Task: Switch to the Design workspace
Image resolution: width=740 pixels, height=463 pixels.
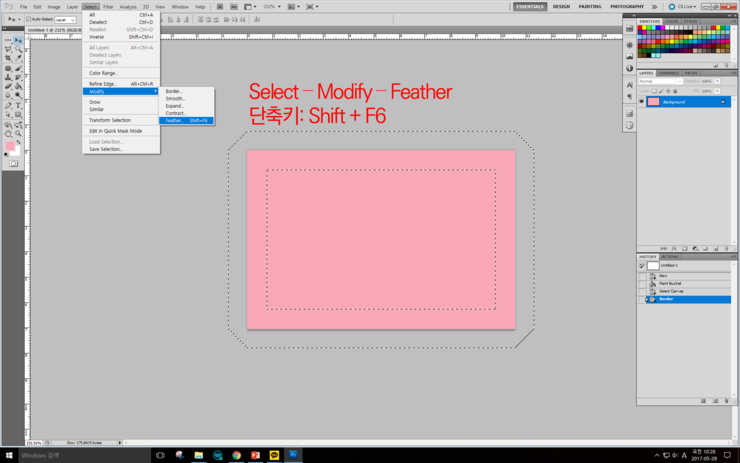Action: coord(561,6)
